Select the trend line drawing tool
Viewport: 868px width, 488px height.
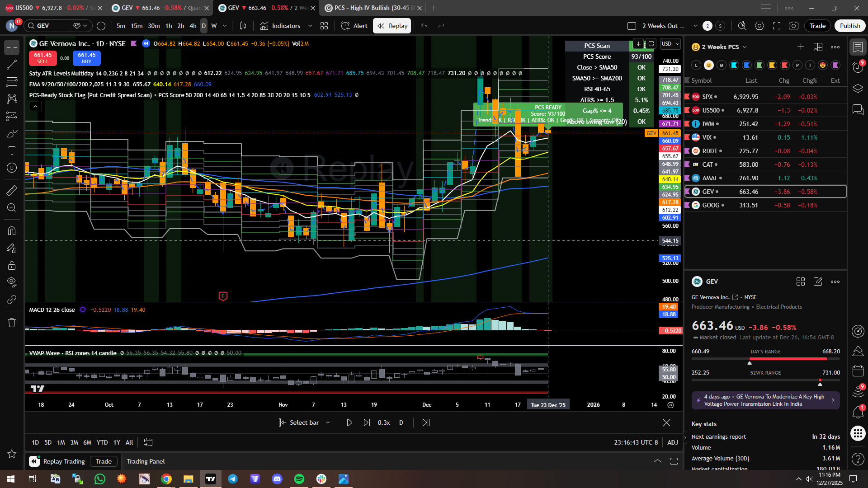pyautogui.click(x=12, y=65)
